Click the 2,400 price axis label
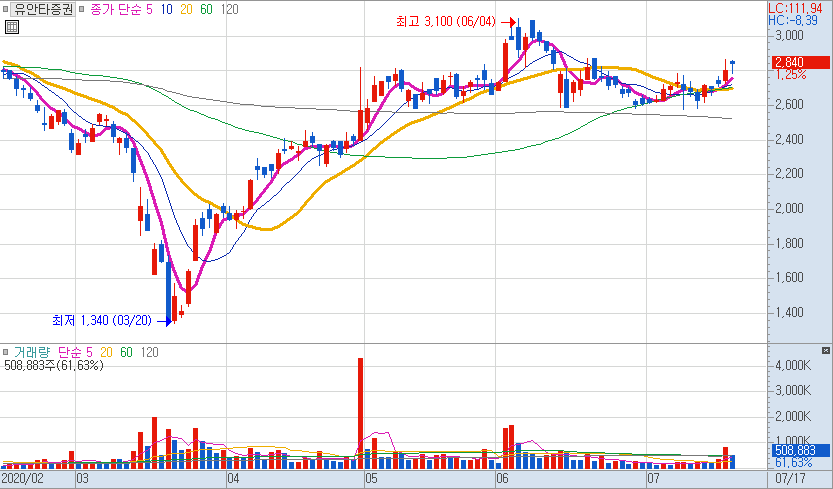The width and height of the screenshot is (833, 489). (788, 139)
